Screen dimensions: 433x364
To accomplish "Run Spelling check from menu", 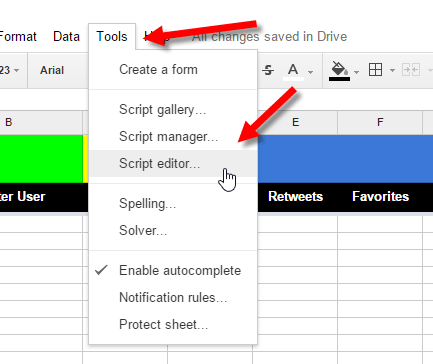I will click(x=173, y=204).
